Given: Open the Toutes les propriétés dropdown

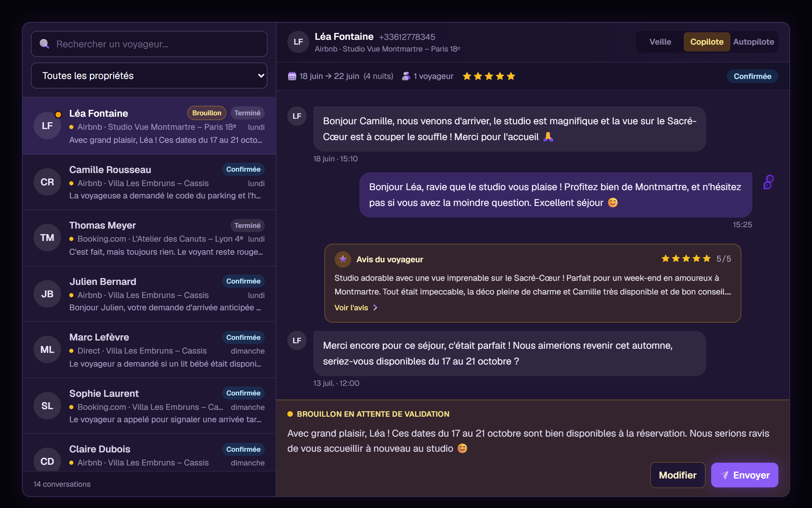Looking at the screenshot, I should (x=149, y=76).
